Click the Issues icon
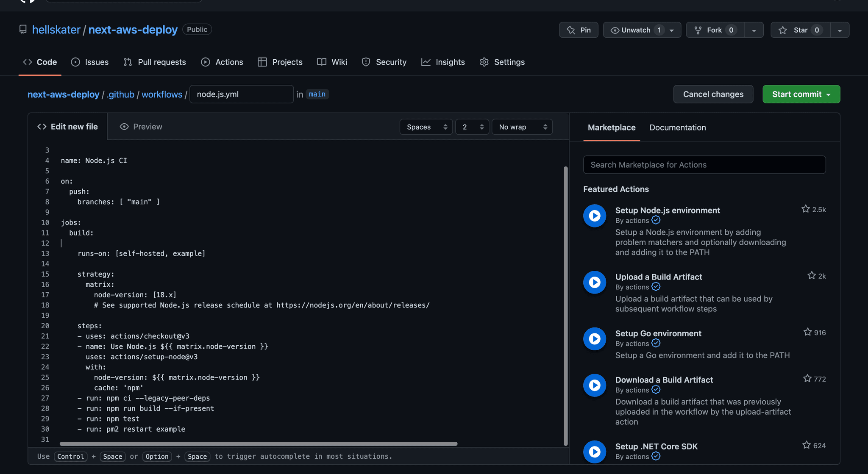Screen dimensions: 868x474 click(x=76, y=62)
